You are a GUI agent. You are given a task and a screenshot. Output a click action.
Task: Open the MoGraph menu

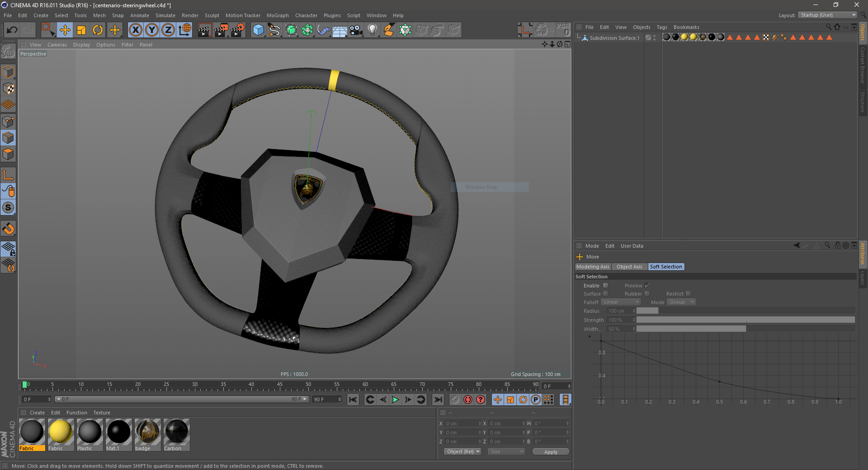tap(278, 15)
